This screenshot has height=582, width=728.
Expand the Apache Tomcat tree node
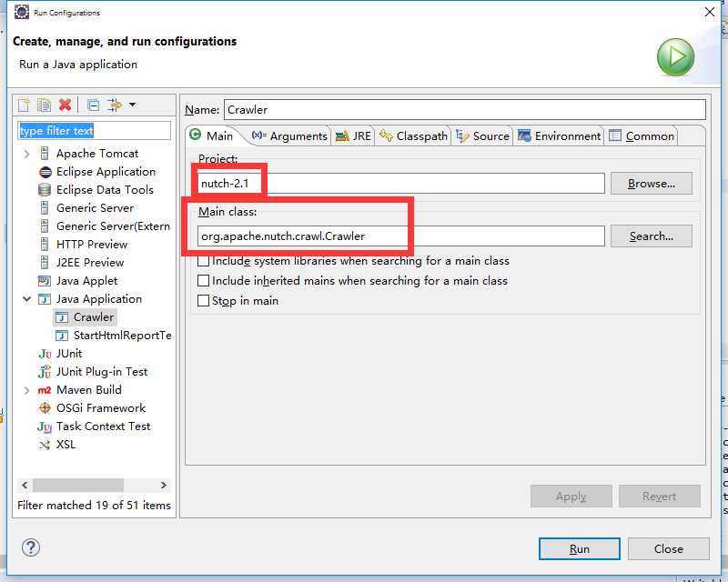[x=27, y=154]
